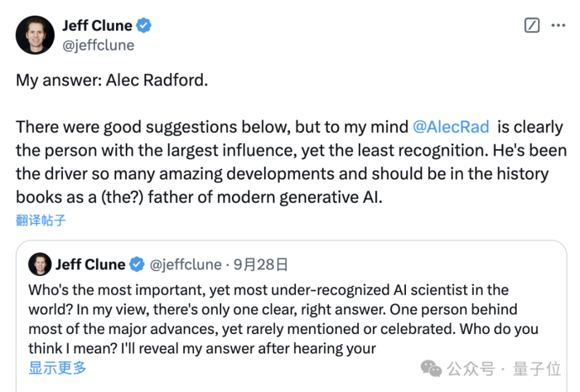Open Jeff Clune's profile avatar
The image size is (580, 392).
pyautogui.click(x=34, y=34)
